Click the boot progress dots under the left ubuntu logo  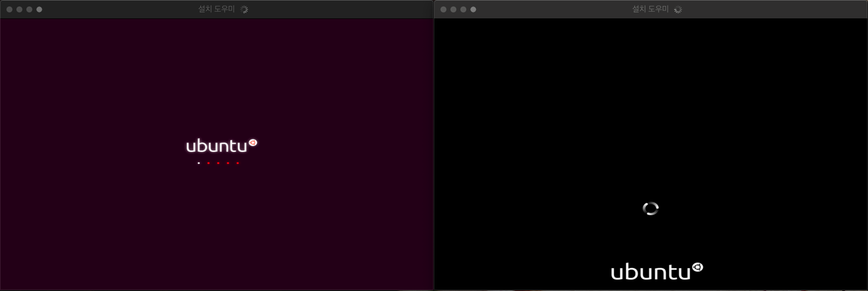(x=218, y=163)
